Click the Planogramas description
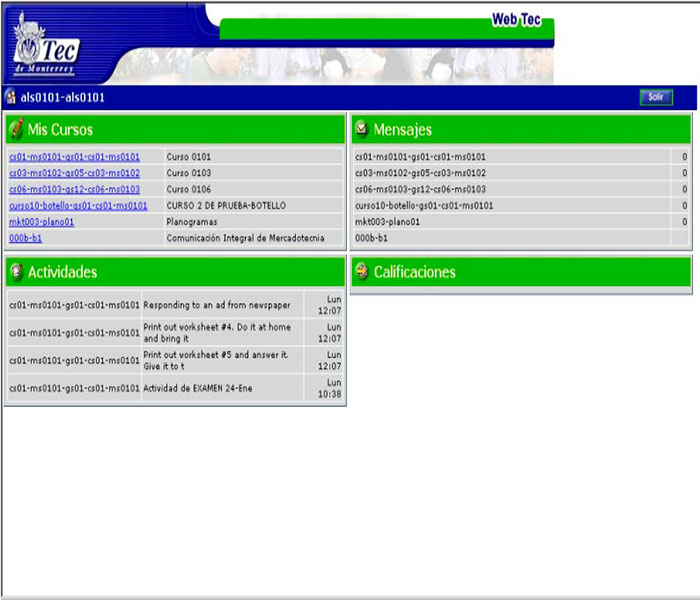The width and height of the screenshot is (700, 600). [x=192, y=221]
